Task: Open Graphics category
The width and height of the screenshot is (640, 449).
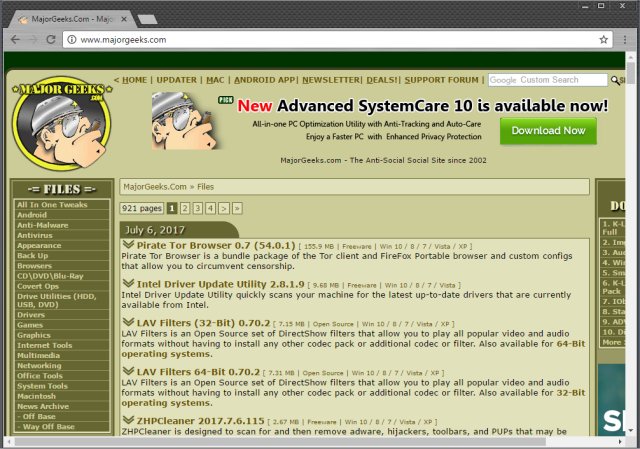Action: [x=62, y=335]
